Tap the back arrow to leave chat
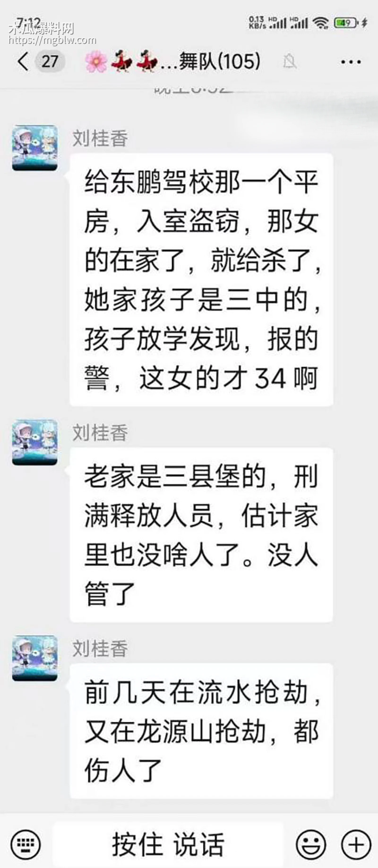Image resolution: width=378 pixels, height=868 pixels. [x=23, y=61]
